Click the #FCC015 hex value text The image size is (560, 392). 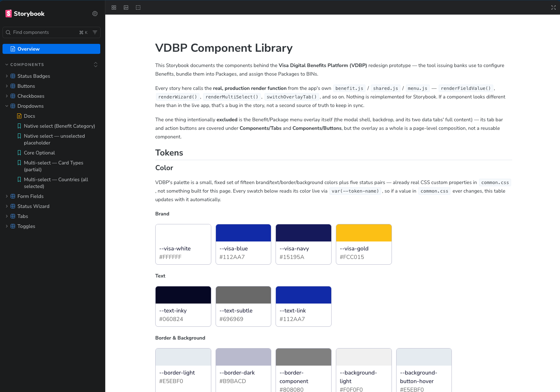[352, 257]
